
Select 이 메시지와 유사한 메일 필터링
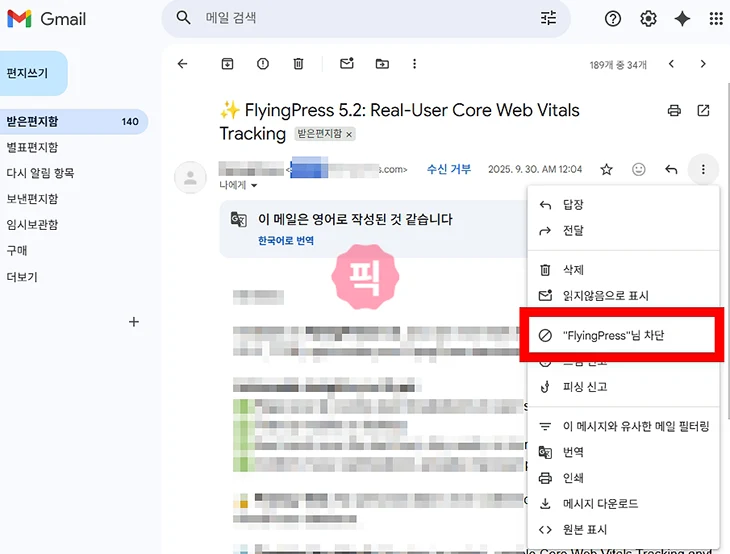[623, 426]
